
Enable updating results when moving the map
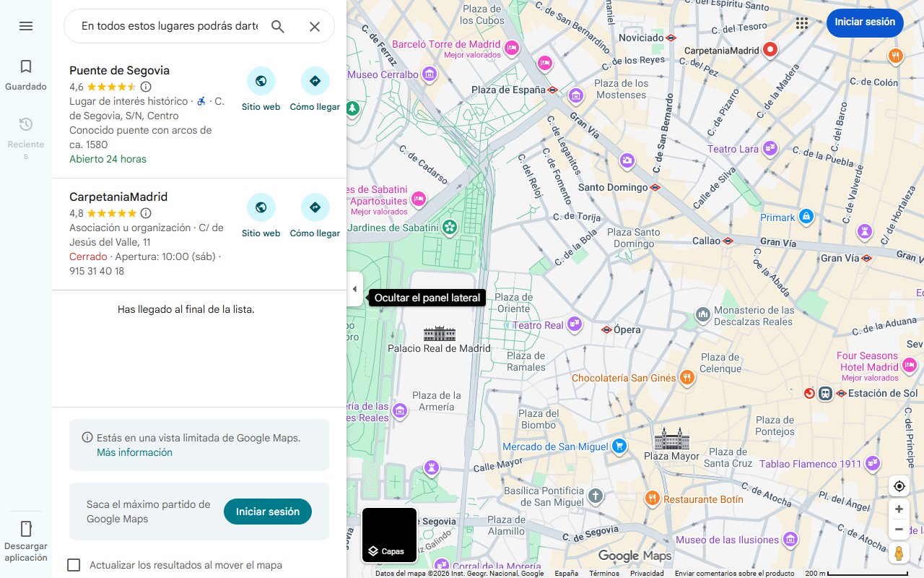click(74, 565)
